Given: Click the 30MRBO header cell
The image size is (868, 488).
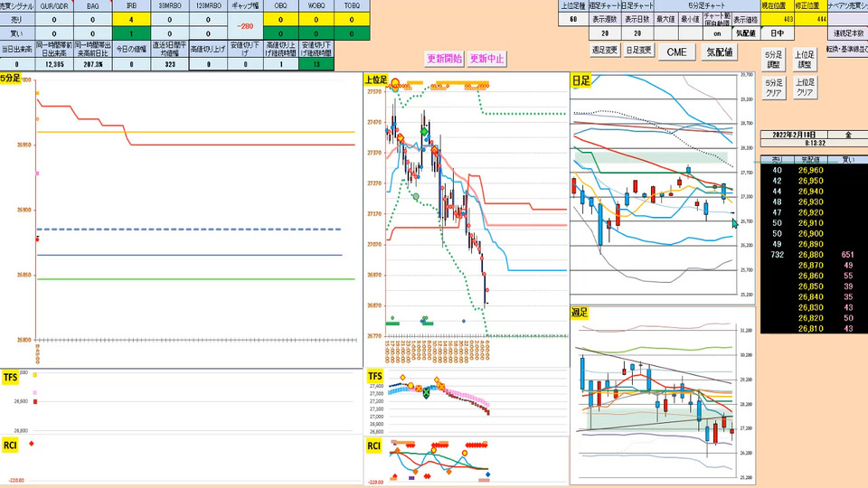Looking at the screenshot, I should click(x=169, y=5).
